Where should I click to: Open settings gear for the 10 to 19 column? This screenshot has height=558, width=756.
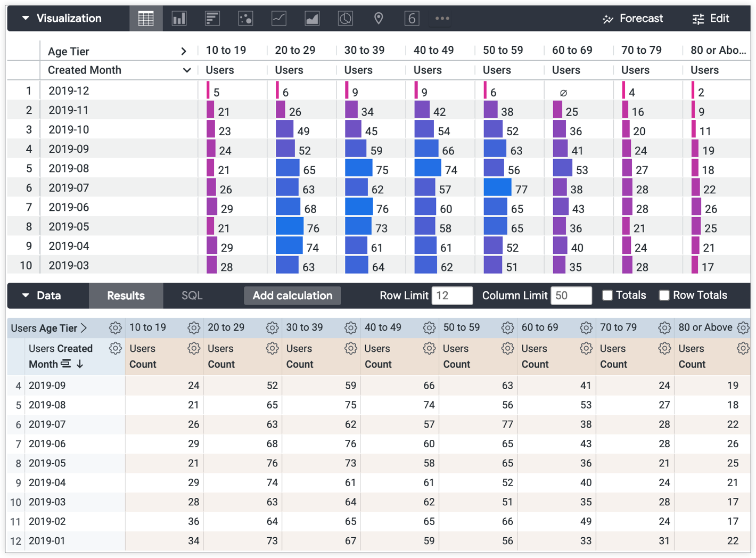194,327
